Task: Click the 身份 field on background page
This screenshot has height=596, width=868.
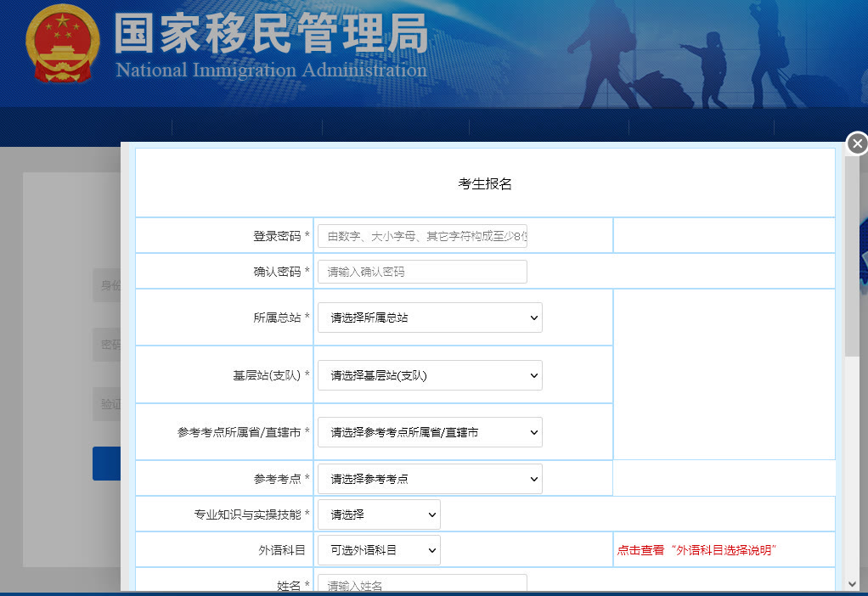Action: point(106,285)
